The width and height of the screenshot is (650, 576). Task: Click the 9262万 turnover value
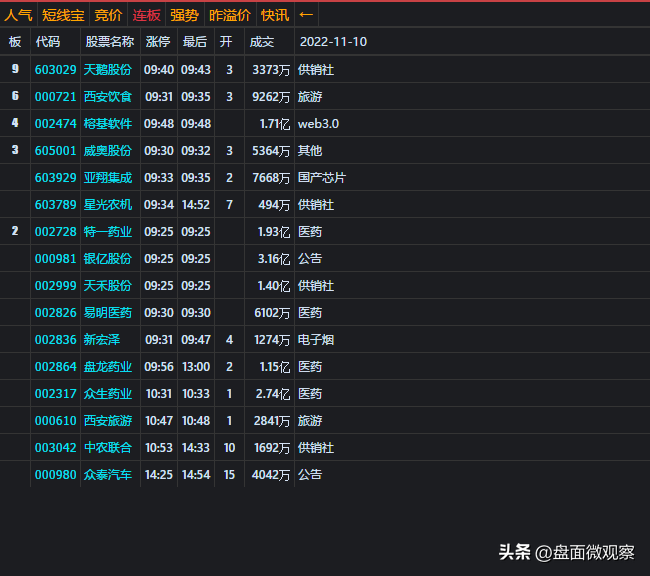(x=271, y=97)
